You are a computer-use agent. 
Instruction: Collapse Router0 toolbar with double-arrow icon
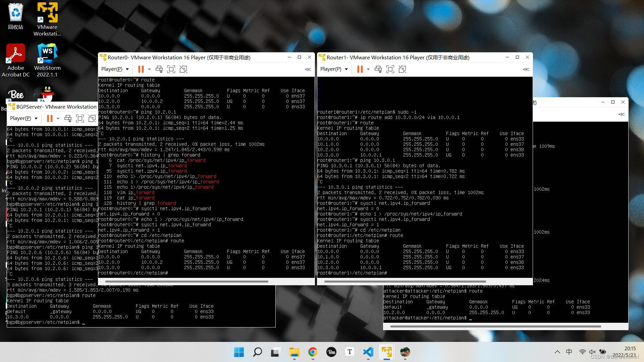[x=308, y=69]
